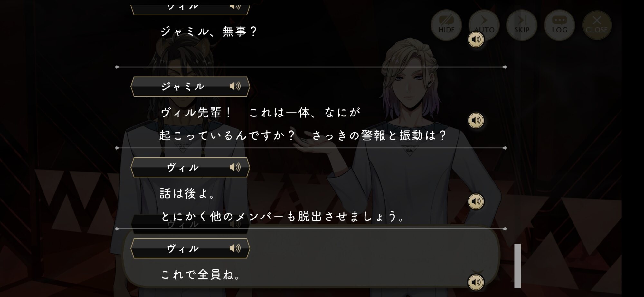
Task: Tap the SKIP story button
Action: (522, 25)
